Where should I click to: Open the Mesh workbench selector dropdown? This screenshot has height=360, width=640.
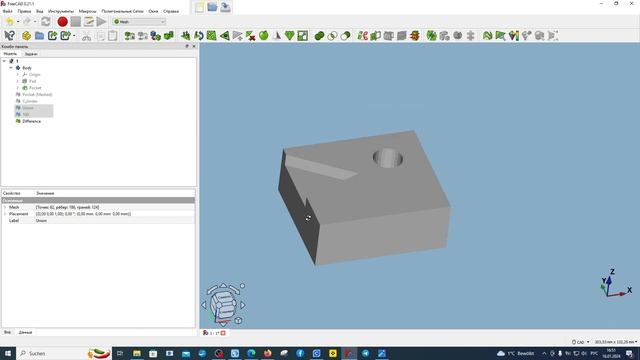(139, 22)
